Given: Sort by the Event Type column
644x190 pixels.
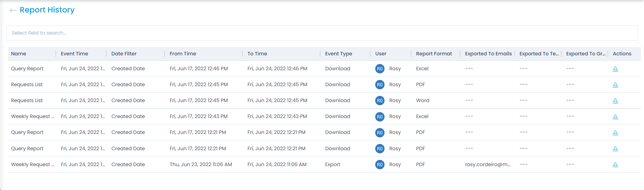Looking at the screenshot, I should tap(338, 54).
